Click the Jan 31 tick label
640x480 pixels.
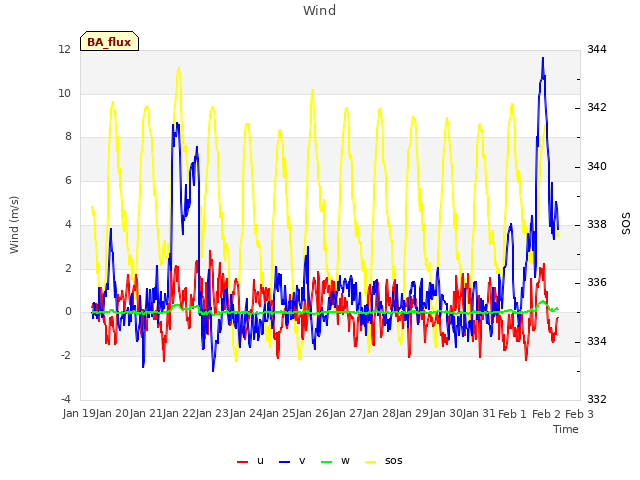coord(480,413)
